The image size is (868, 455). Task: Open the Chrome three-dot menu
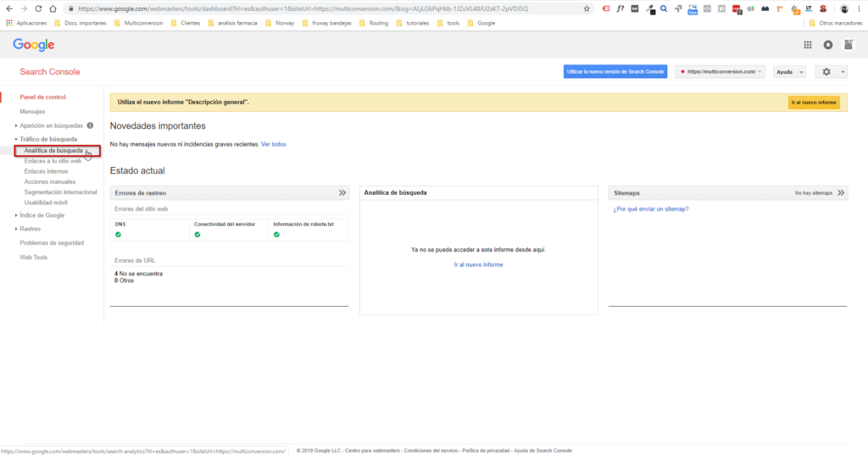coord(860,8)
